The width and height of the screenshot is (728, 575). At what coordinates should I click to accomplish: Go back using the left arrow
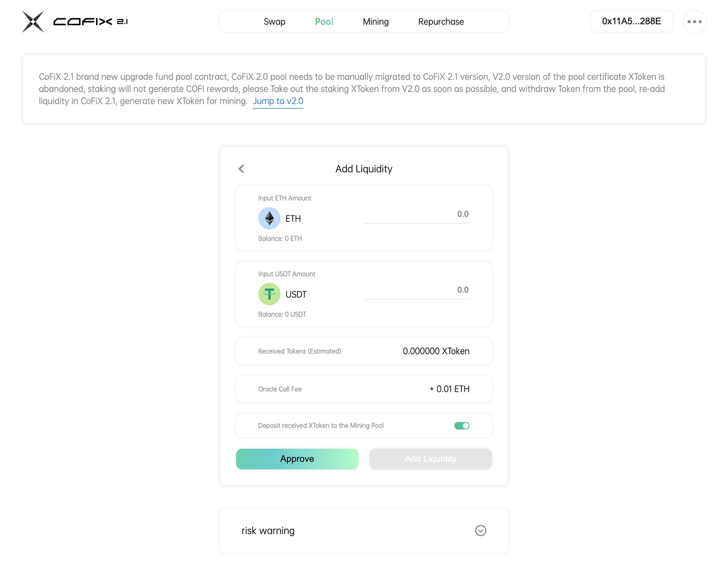click(x=242, y=169)
